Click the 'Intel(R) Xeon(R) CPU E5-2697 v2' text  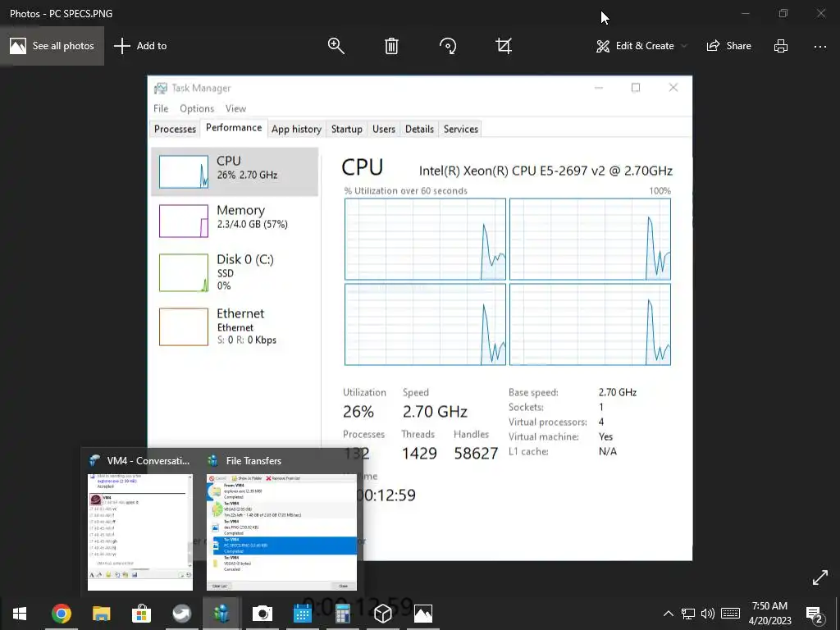click(x=512, y=171)
